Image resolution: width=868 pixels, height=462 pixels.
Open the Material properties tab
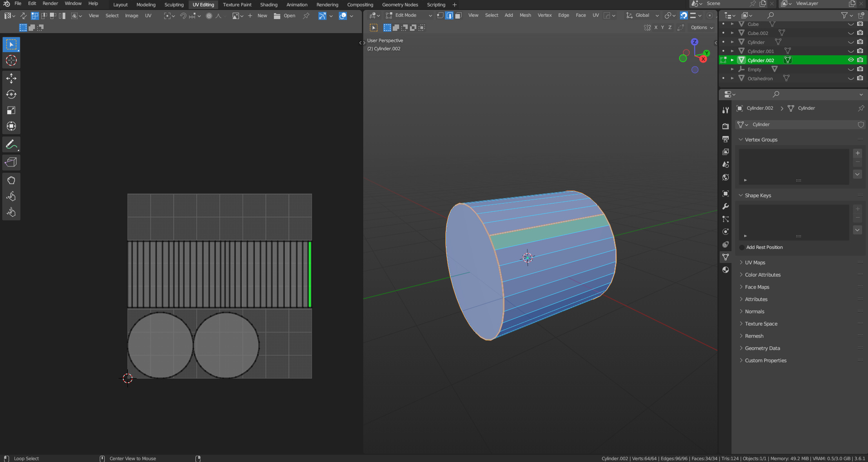click(726, 270)
